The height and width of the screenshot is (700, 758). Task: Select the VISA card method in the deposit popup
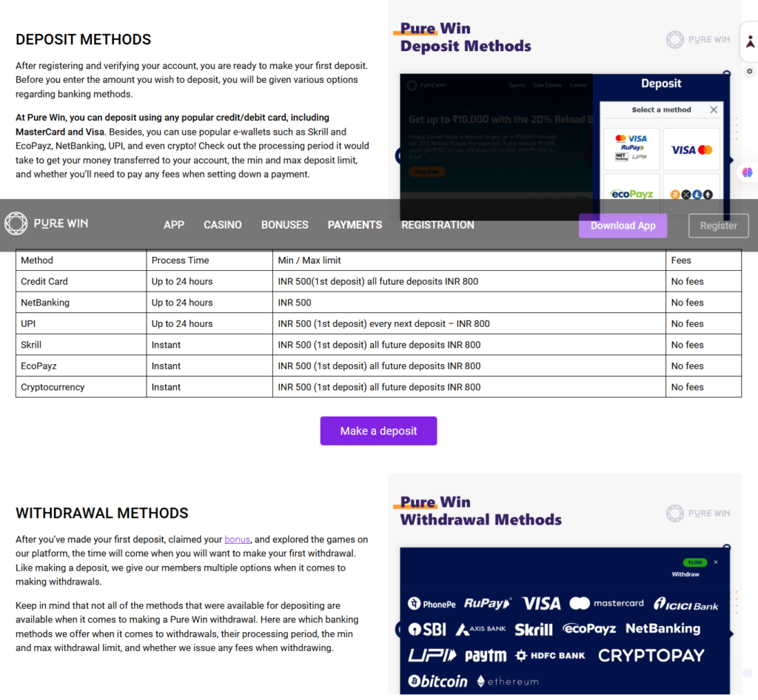691,149
